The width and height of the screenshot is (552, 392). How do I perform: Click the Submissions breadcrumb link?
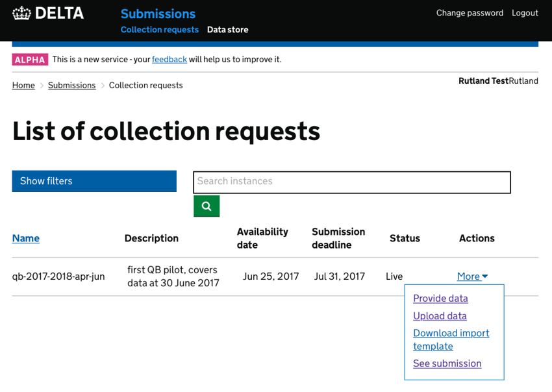72,86
